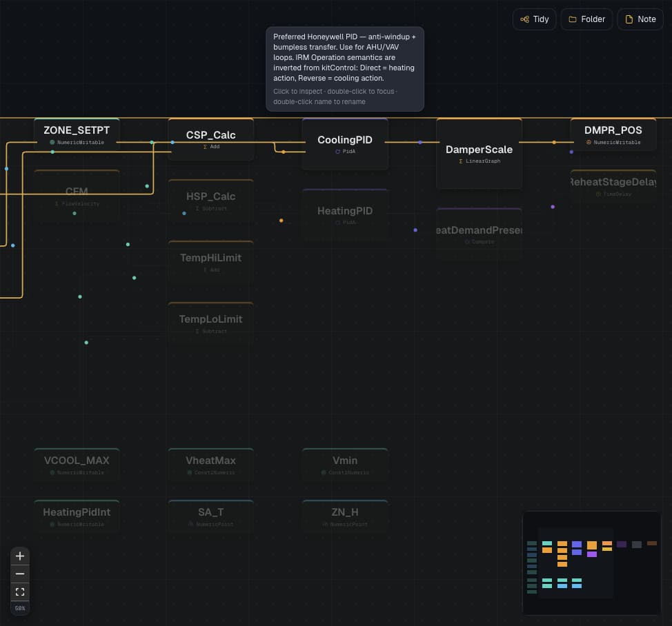
Task: Click the fit-to-view frame icon
Action: pos(20,592)
